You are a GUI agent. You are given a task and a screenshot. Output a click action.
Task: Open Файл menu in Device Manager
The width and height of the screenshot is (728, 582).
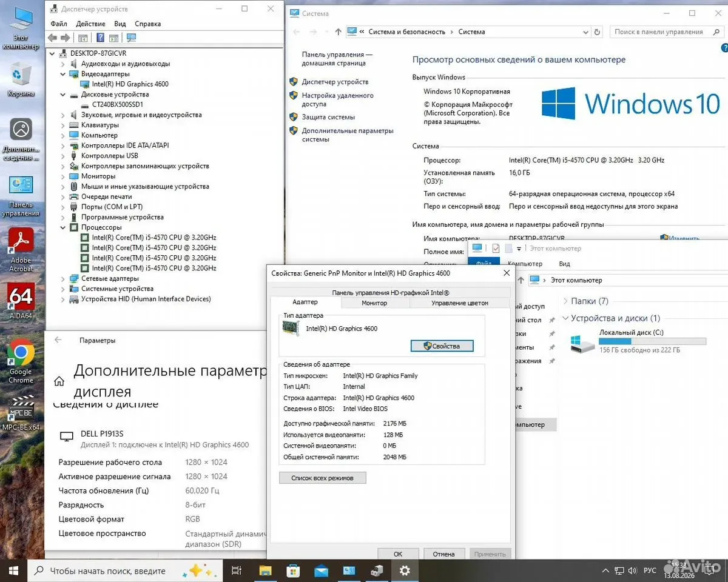pos(59,24)
